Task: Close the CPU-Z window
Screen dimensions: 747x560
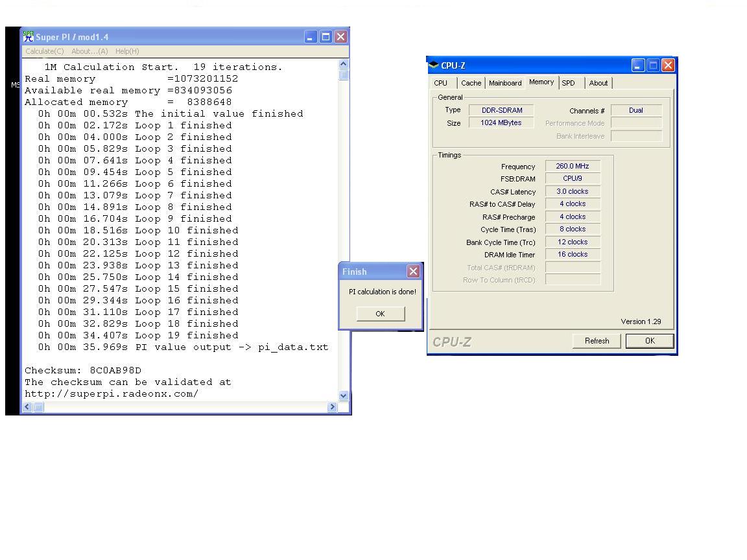Action: 668,65
